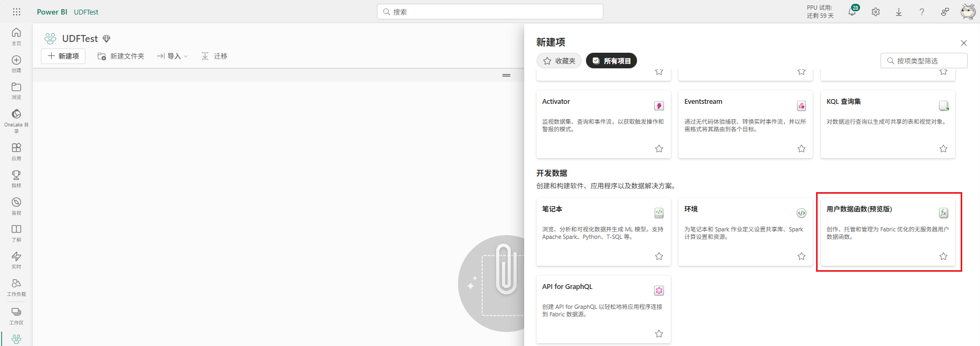Open Apps (应用) in sidebar
980x346 pixels.
click(17, 151)
